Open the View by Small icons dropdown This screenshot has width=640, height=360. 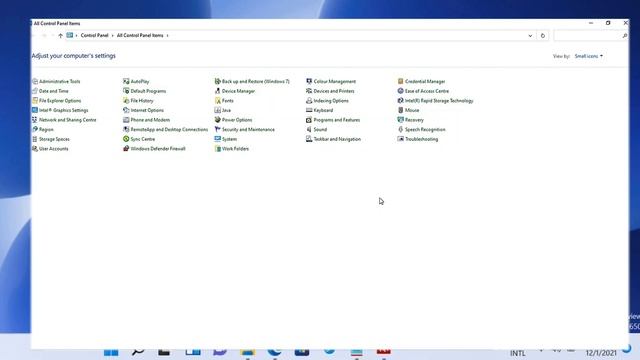[589, 56]
